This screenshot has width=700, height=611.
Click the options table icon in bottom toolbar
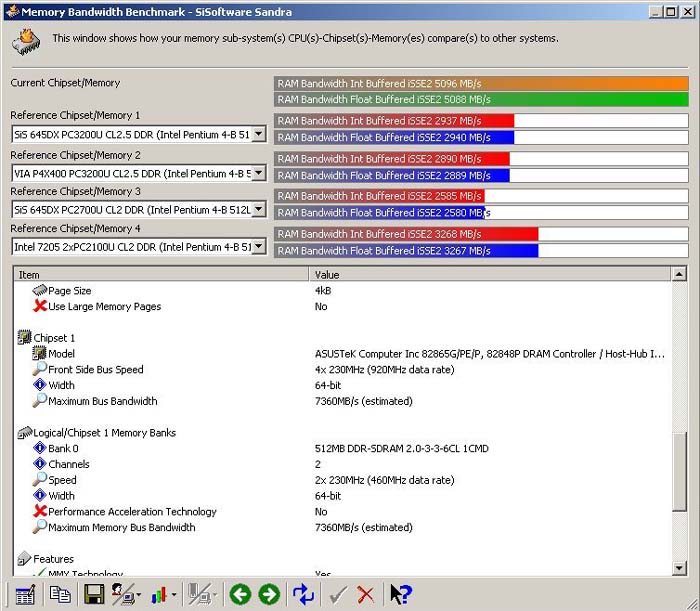click(25, 595)
